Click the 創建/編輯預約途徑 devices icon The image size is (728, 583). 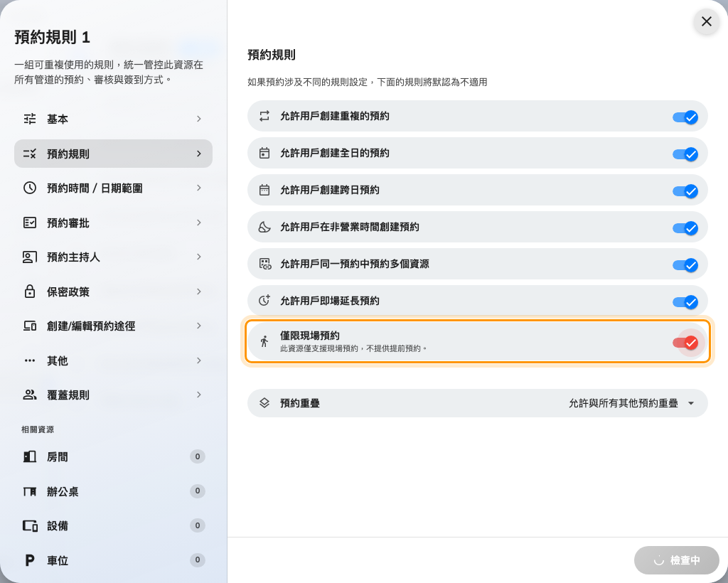coord(30,326)
